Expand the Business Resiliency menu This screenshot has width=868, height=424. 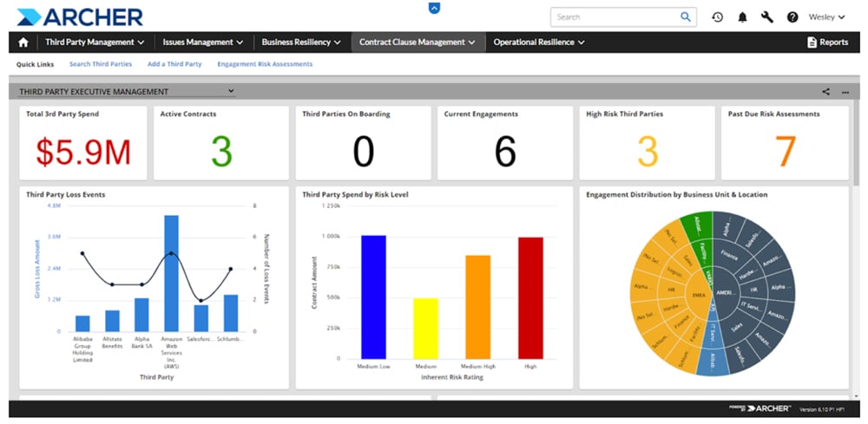(302, 42)
